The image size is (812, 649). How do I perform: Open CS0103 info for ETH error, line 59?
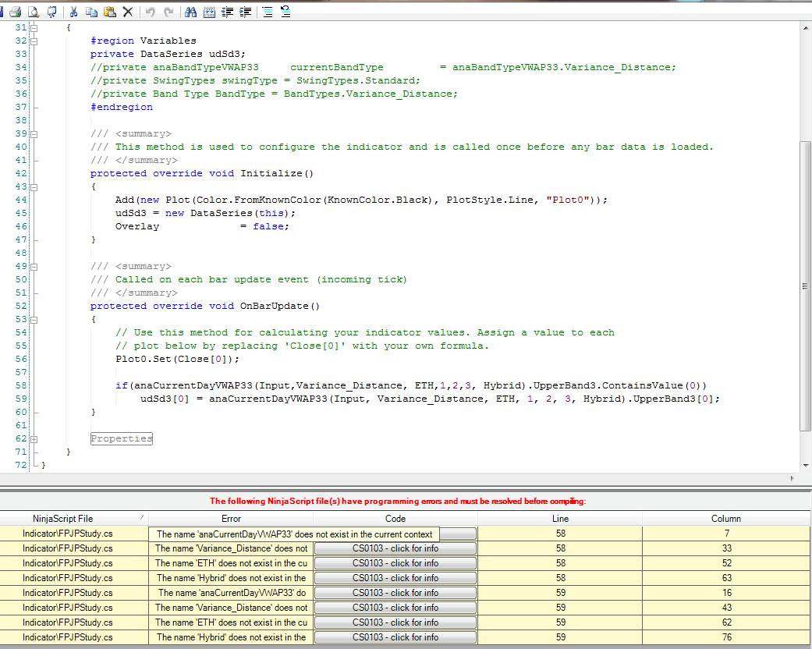tap(395, 622)
